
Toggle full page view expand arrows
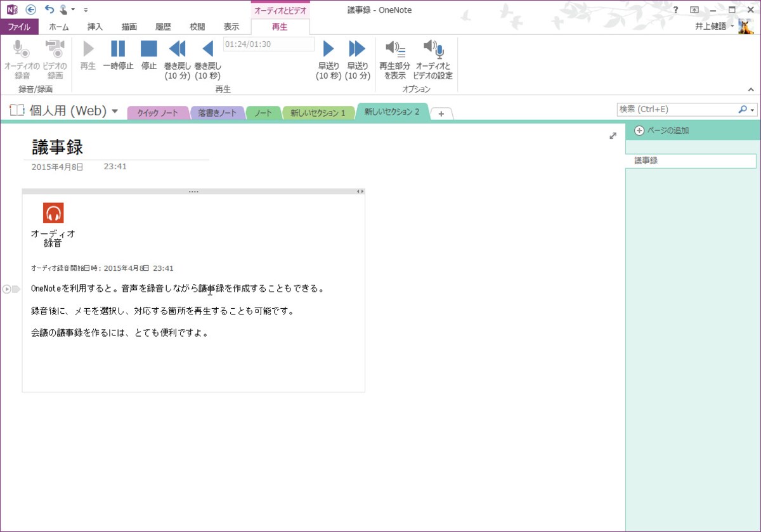[613, 135]
